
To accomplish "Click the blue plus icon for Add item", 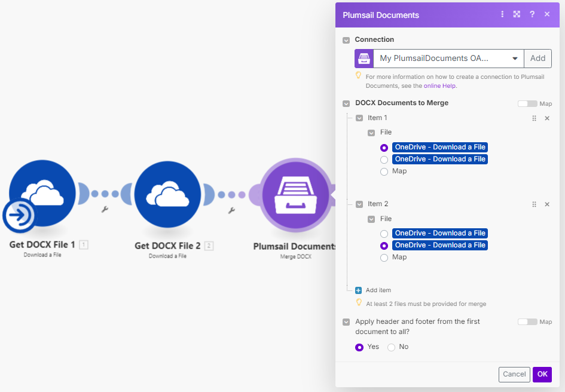I will pyautogui.click(x=358, y=290).
